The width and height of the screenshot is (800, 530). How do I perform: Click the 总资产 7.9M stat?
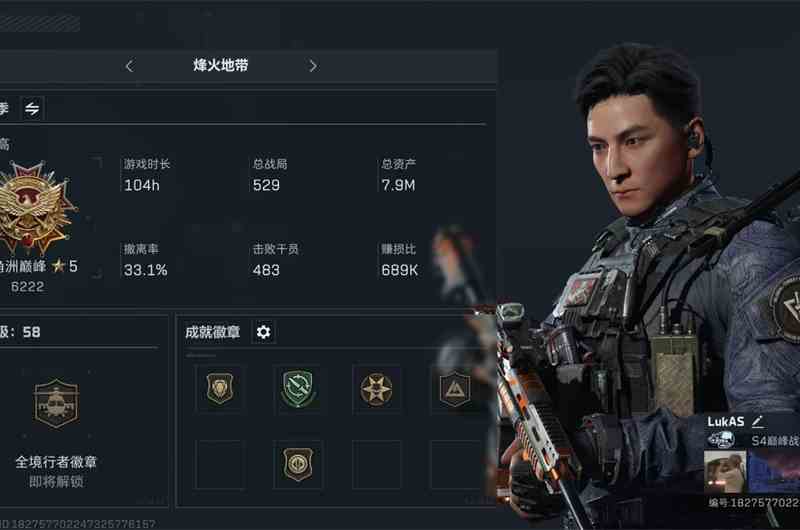tap(399, 175)
